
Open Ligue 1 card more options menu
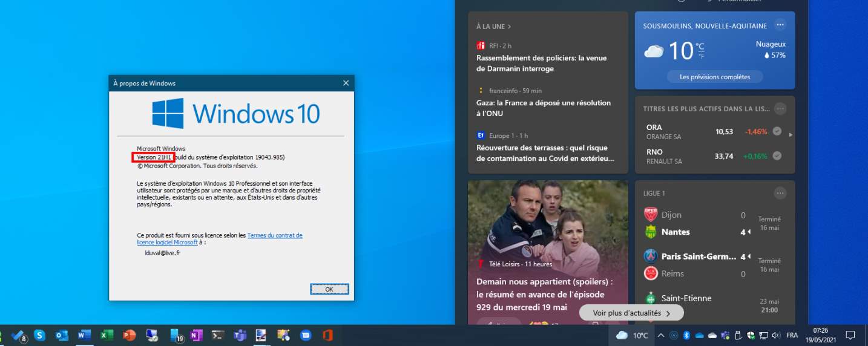coord(780,194)
